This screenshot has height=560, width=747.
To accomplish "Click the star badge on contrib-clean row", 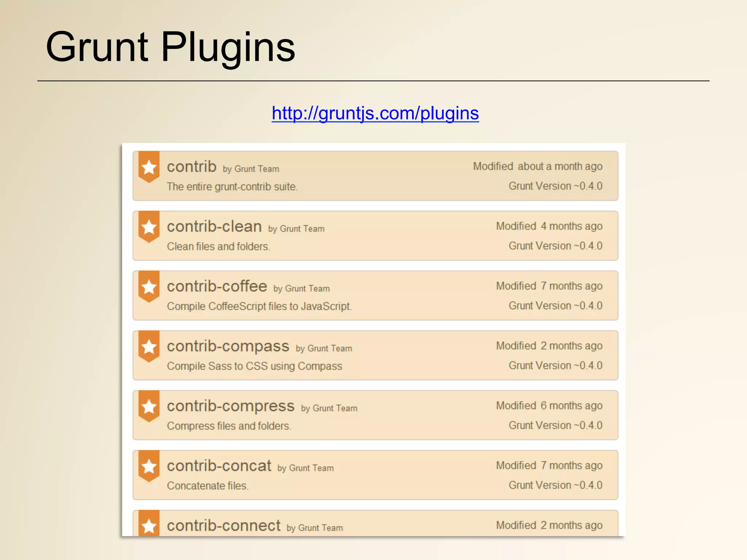I will click(x=149, y=227).
